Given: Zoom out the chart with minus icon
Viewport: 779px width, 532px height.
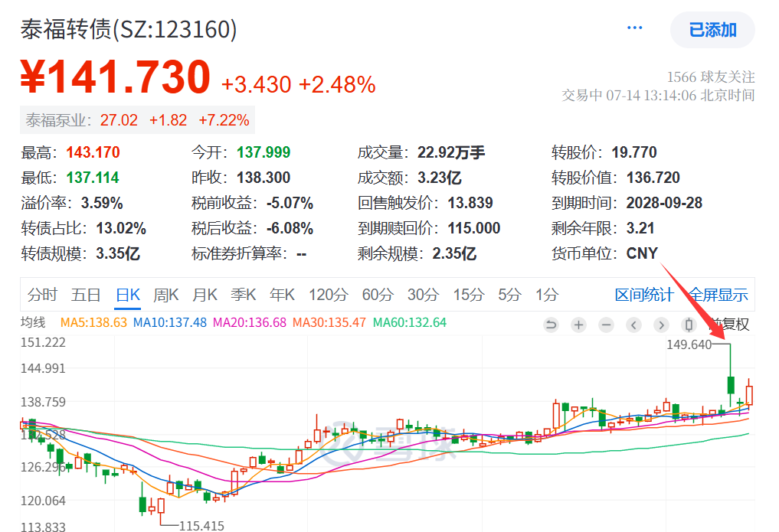Looking at the screenshot, I should click(606, 325).
